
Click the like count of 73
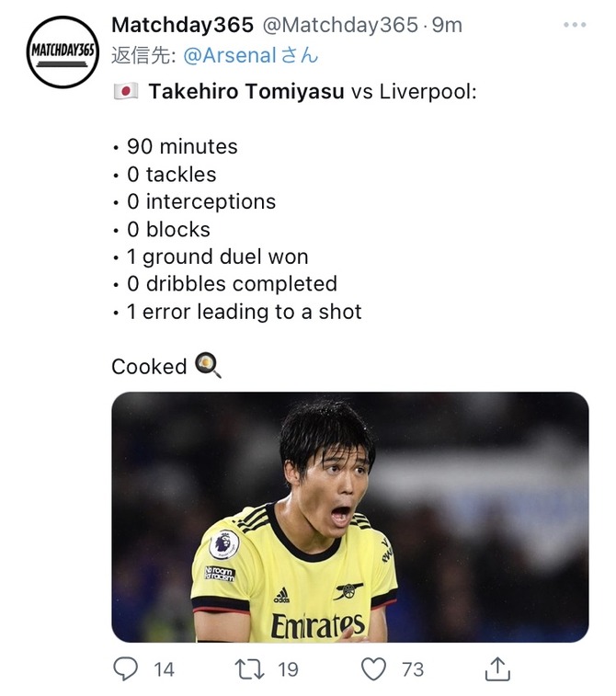pyautogui.click(x=413, y=669)
